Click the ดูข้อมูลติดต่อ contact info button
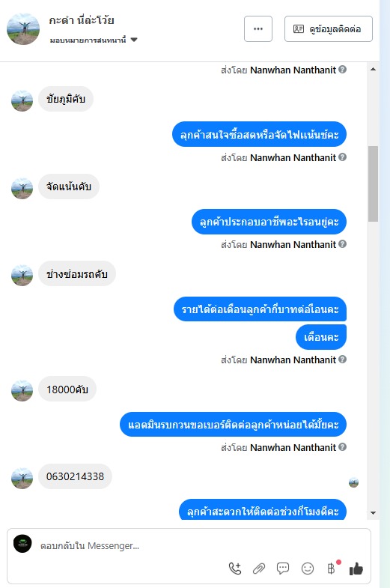This screenshot has width=390, height=588. click(329, 29)
